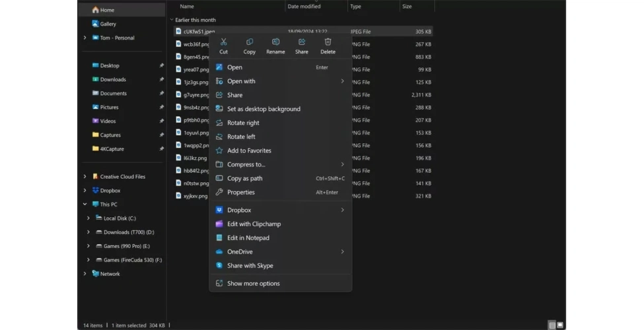644x330 pixels.
Task: Select cUKfwS1.jpeg file row
Action: (303, 31)
